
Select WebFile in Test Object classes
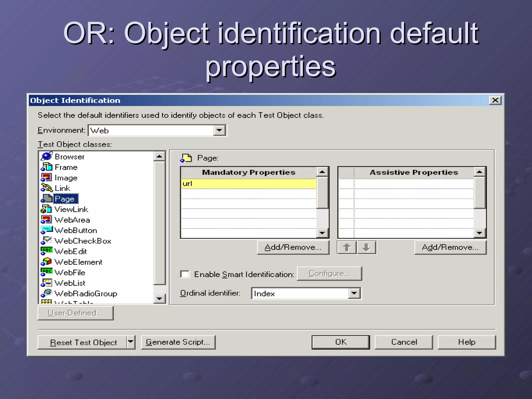coord(70,272)
